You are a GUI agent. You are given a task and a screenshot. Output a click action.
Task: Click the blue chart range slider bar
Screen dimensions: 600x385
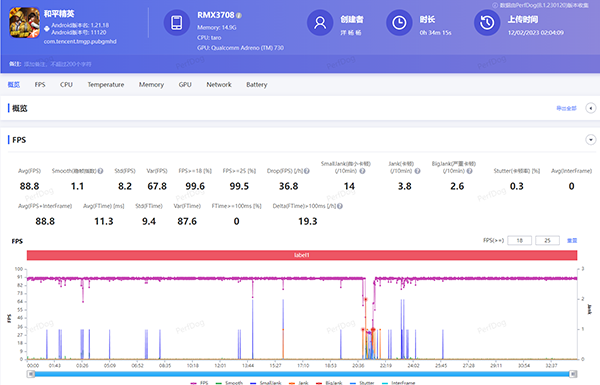(x=302, y=374)
